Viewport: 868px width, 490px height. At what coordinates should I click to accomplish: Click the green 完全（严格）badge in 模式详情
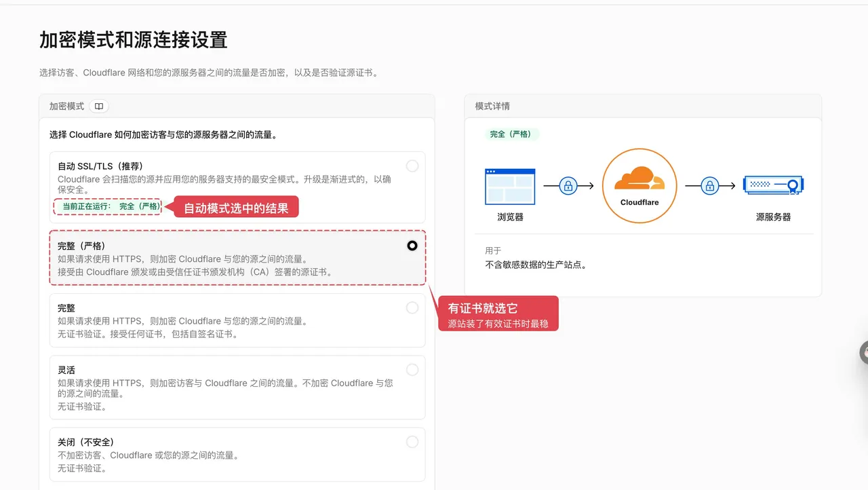(x=511, y=134)
